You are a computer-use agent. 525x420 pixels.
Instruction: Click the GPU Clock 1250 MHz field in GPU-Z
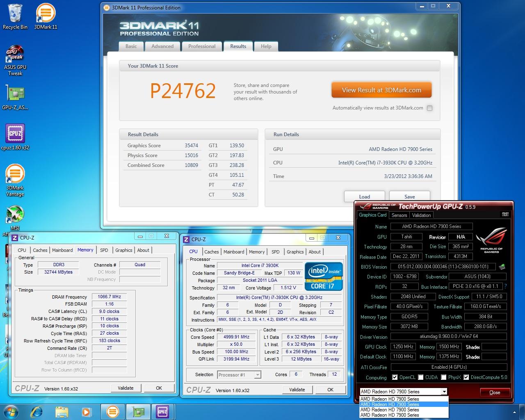tap(403, 347)
